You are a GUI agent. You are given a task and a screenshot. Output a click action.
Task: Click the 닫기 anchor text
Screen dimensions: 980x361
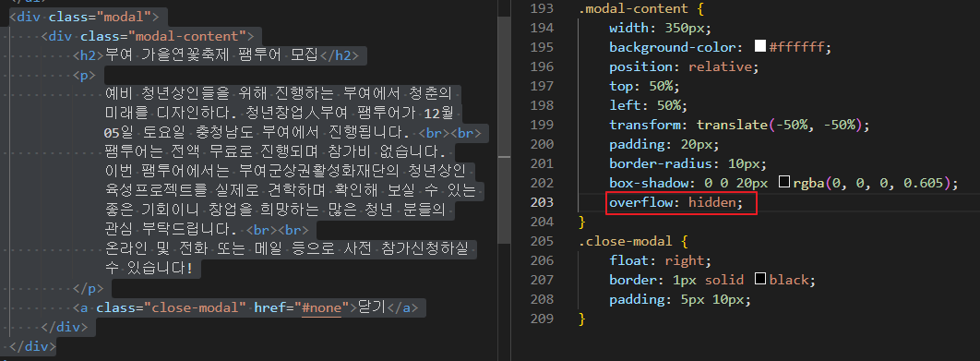click(x=372, y=307)
